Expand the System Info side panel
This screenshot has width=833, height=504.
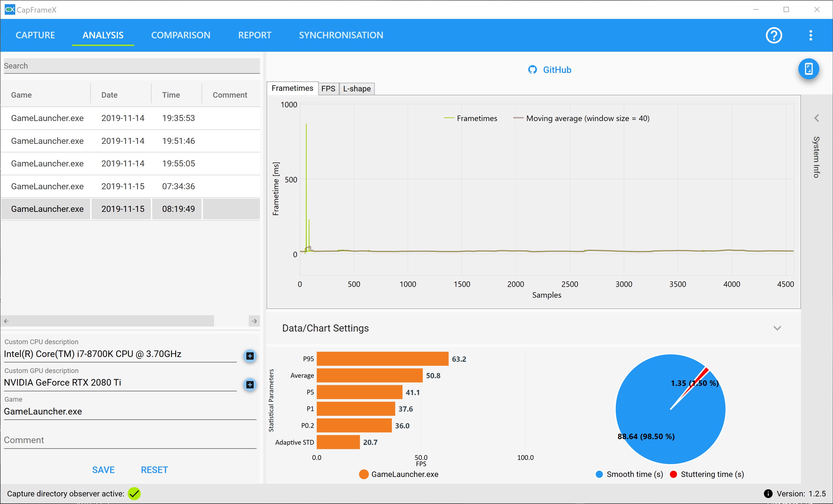point(816,118)
